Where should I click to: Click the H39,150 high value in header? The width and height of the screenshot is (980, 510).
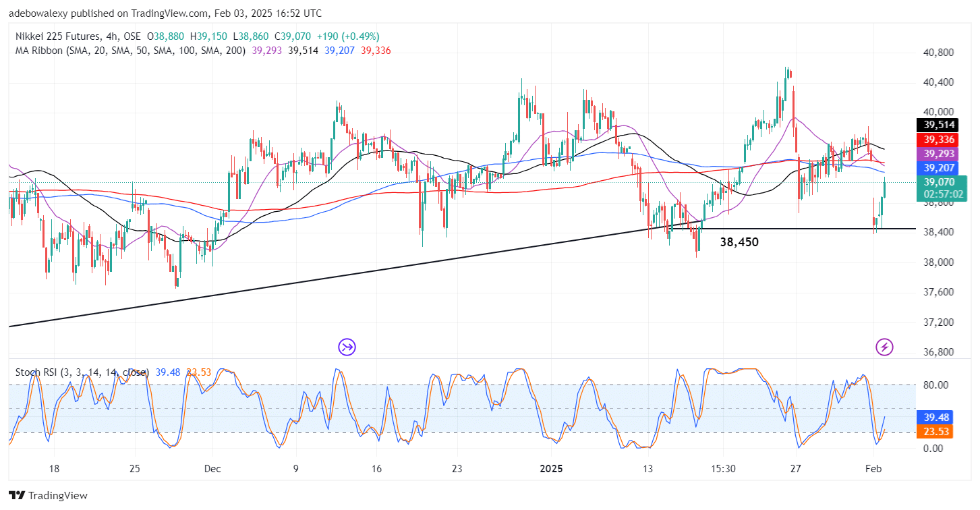208,36
